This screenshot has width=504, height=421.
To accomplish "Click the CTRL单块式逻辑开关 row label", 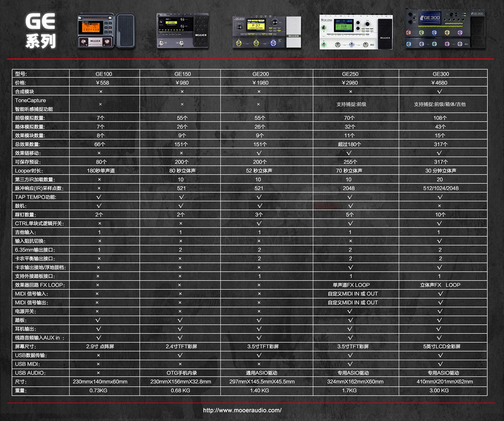I will coord(39,223).
